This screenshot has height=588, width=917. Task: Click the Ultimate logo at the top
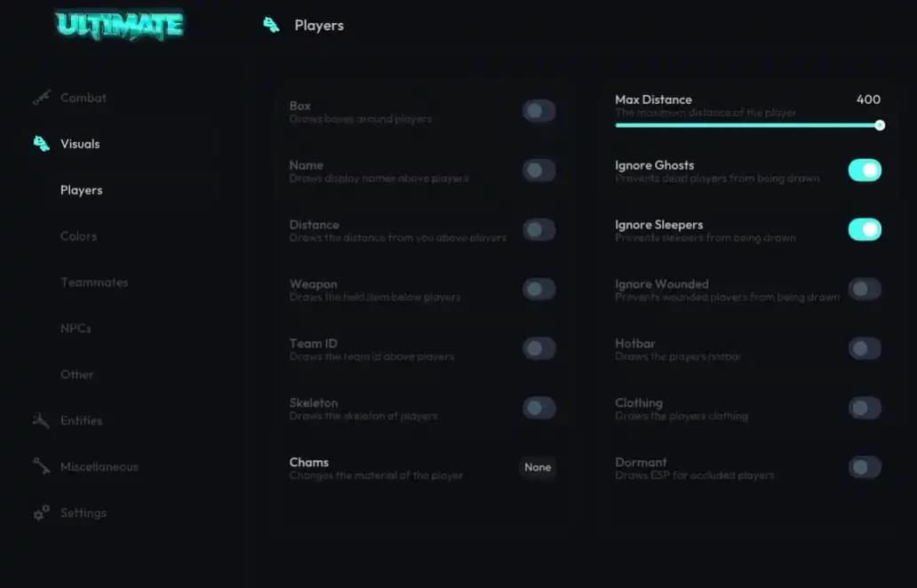click(x=120, y=25)
